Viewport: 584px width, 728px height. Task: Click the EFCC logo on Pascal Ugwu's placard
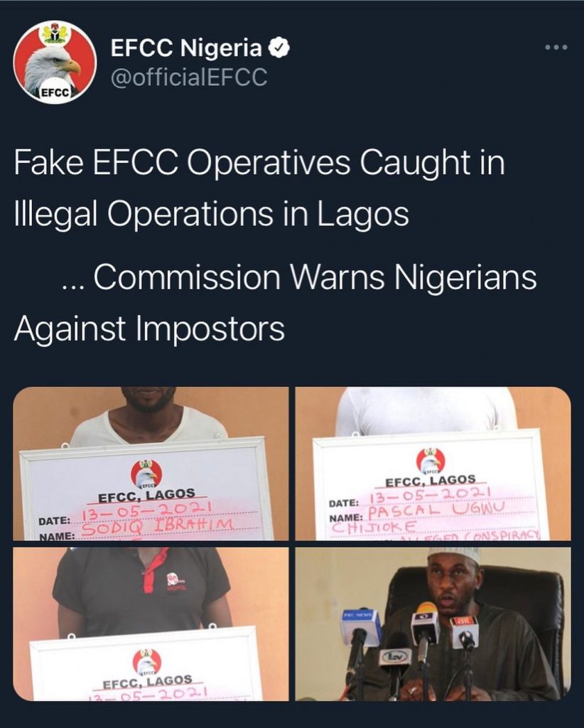431,461
